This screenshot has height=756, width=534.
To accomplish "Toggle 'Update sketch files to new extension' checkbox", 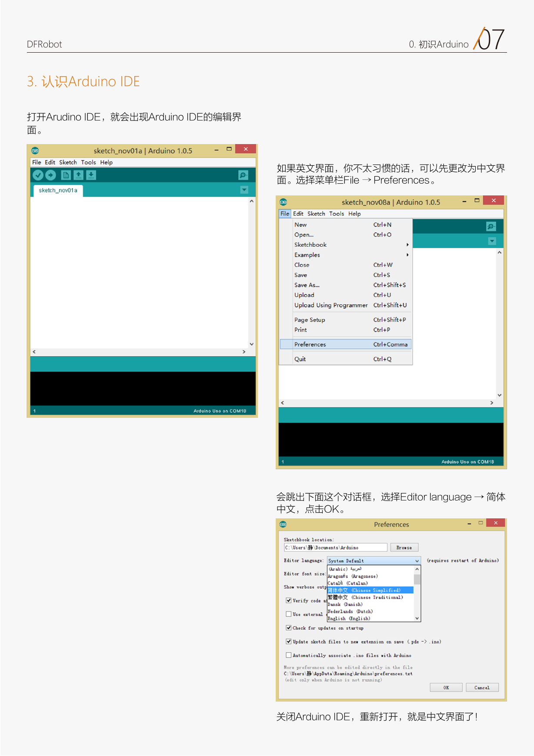I will 289,642.
